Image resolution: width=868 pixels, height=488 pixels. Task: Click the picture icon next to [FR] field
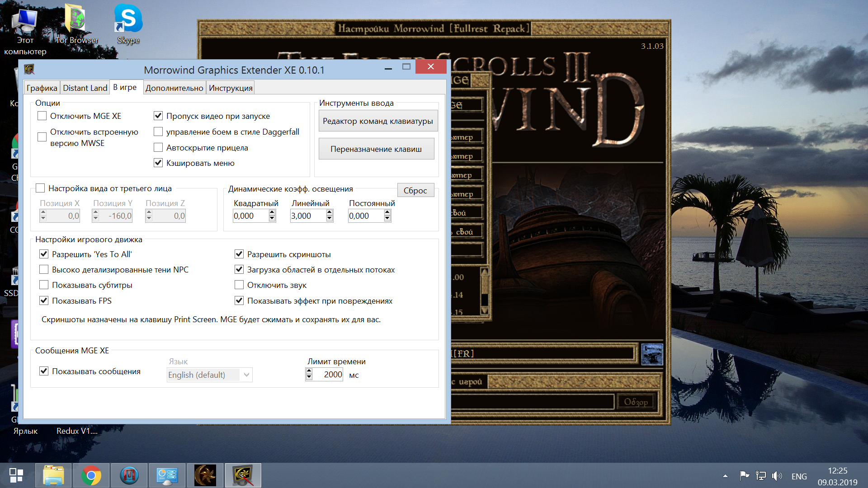pyautogui.click(x=652, y=354)
